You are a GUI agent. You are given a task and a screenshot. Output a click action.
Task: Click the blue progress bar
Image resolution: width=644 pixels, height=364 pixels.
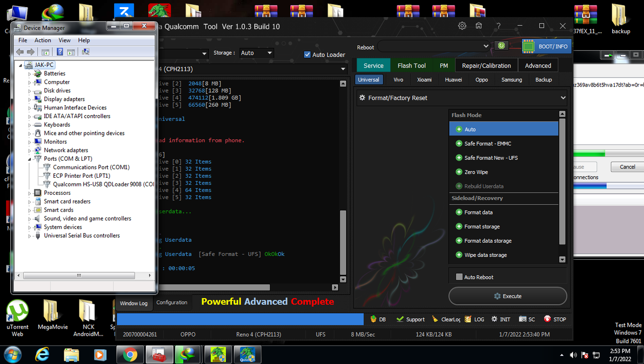tap(240, 319)
